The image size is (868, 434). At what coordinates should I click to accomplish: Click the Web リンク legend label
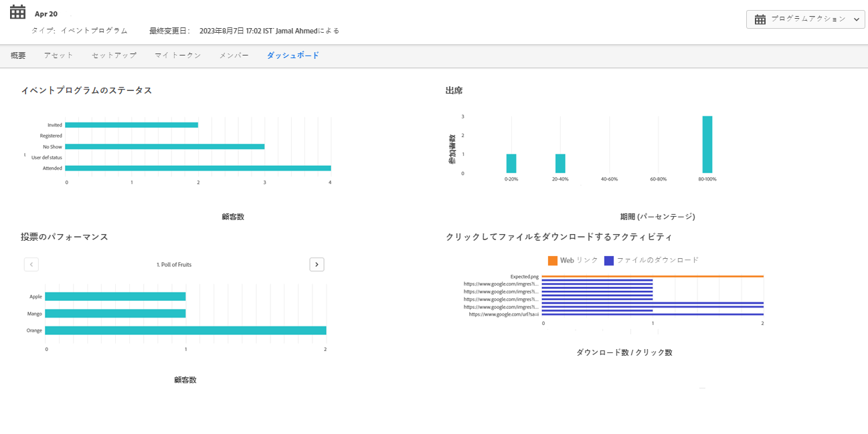tap(579, 260)
